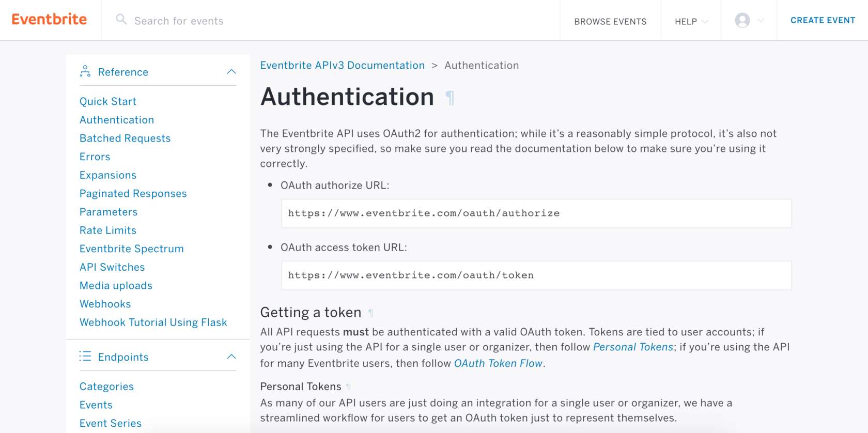Go to Eventbrite APIv3 Documentation breadcrumb
The image size is (868, 433).
(x=342, y=66)
